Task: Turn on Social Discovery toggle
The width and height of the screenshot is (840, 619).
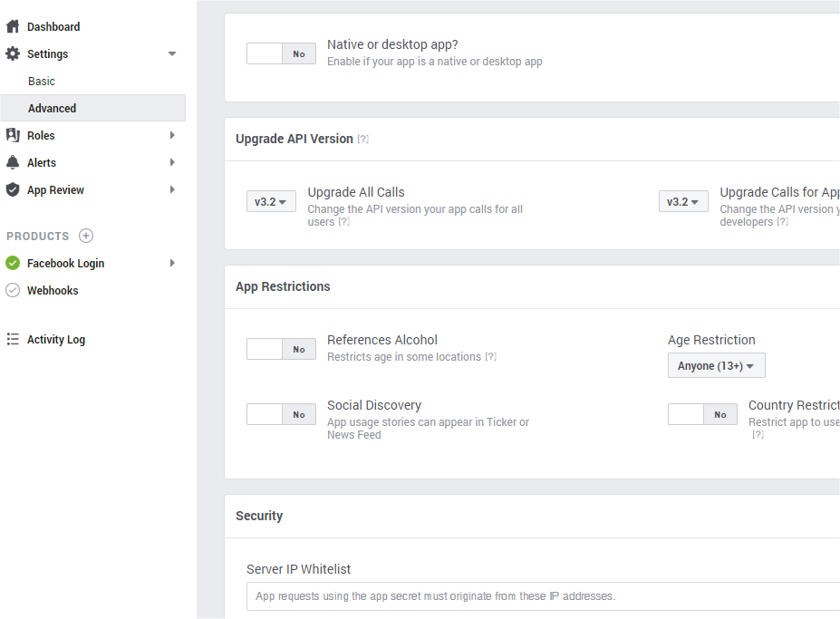Action: [281, 414]
